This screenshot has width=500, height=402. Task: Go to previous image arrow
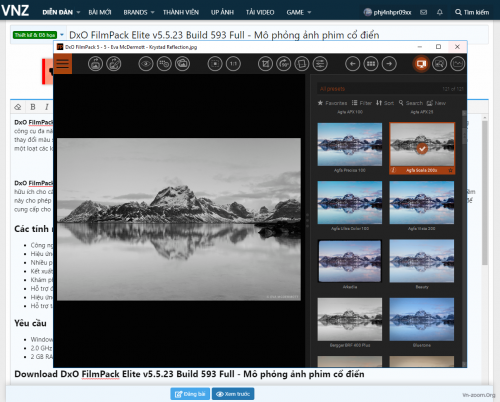[x=353, y=64]
